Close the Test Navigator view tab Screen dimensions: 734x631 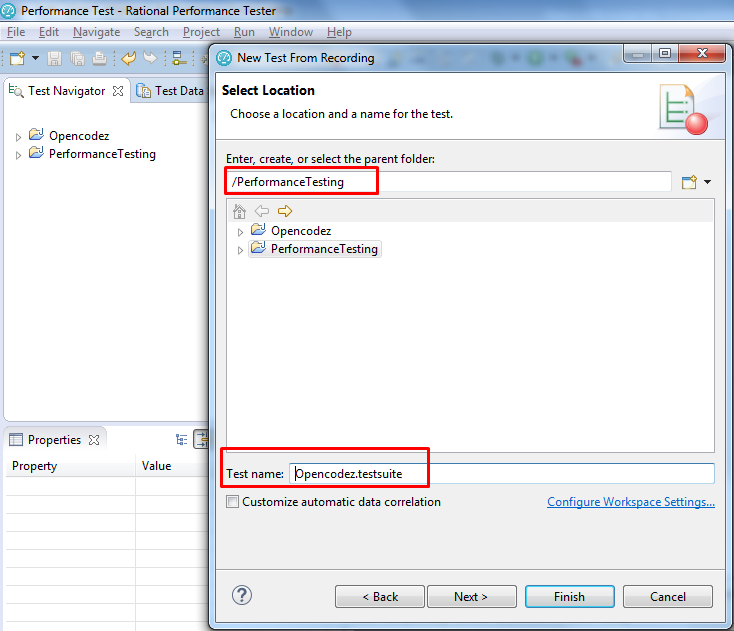pos(118,91)
